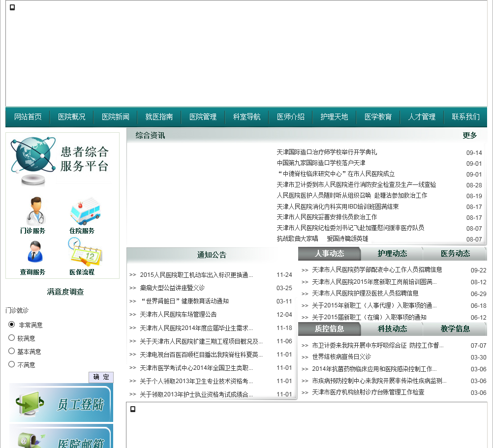Open news 中国第九家国际造口学校落户天津
This screenshot has width=493, height=448.
(321, 163)
